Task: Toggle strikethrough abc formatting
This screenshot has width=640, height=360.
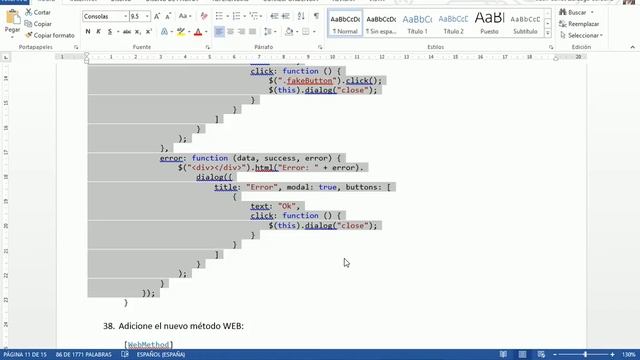Action: (127, 31)
